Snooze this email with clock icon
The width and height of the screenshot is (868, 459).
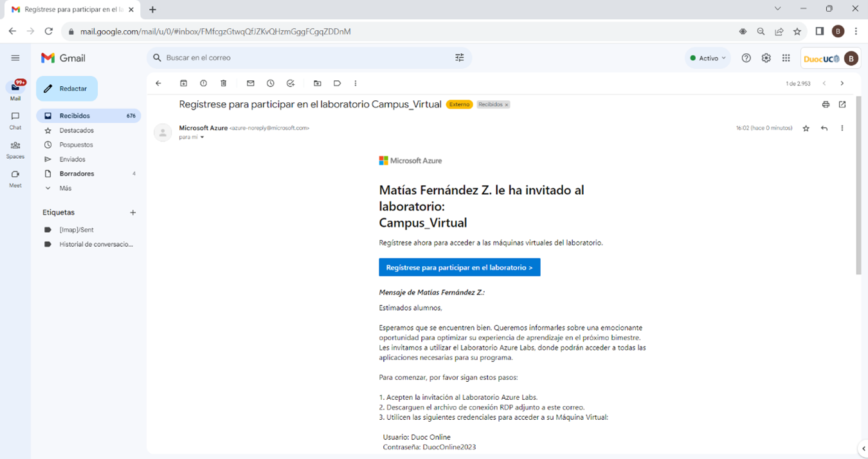(x=271, y=84)
